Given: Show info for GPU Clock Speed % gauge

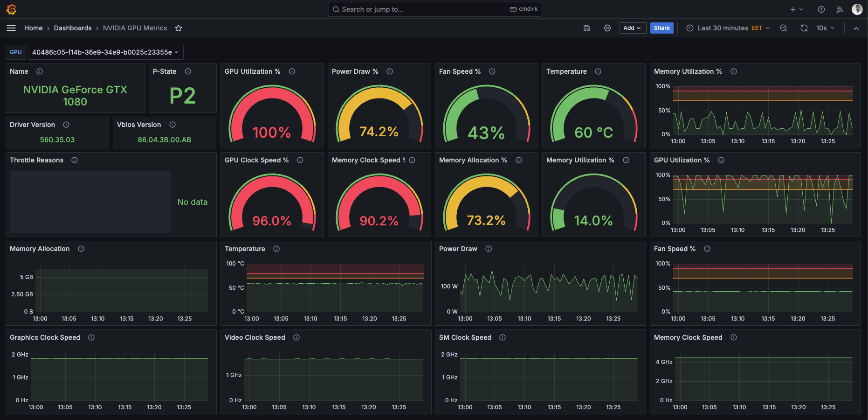Looking at the screenshot, I should (x=300, y=160).
